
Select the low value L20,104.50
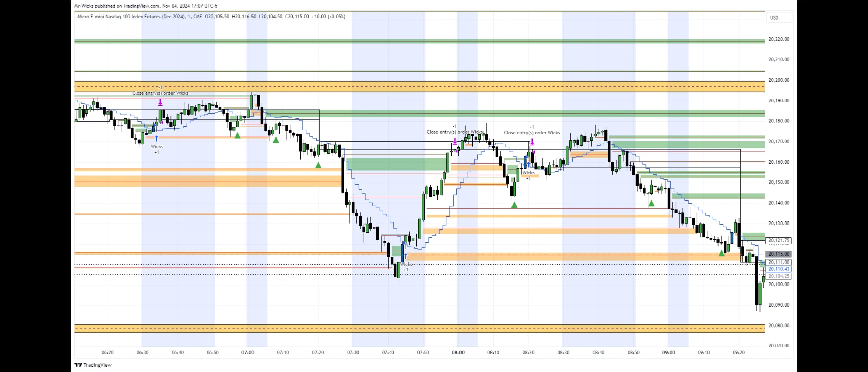pyautogui.click(x=270, y=17)
